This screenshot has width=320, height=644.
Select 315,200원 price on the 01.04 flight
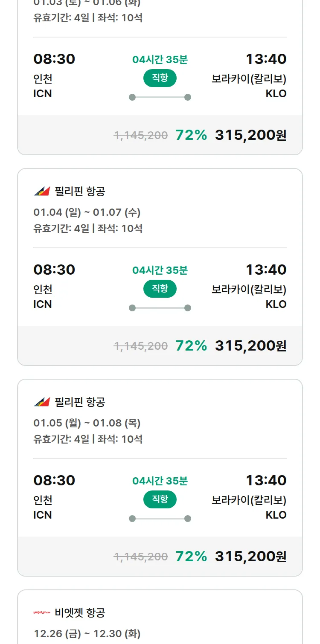pos(250,345)
